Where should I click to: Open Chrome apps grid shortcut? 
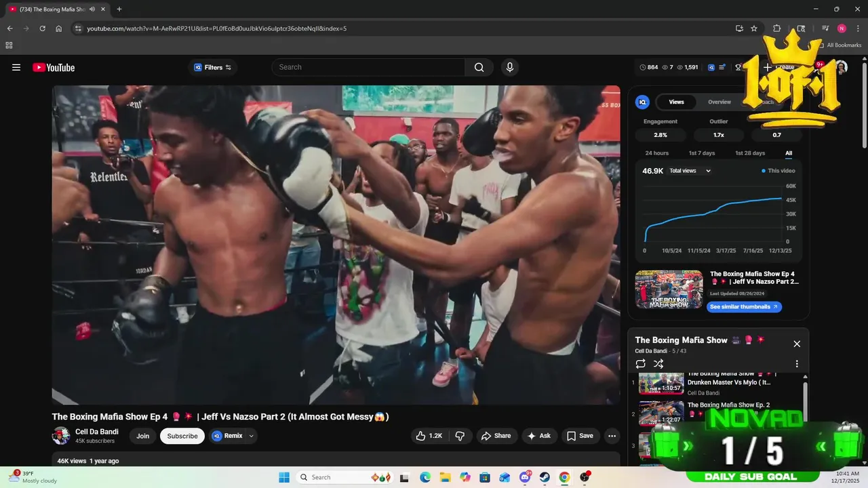(9, 45)
